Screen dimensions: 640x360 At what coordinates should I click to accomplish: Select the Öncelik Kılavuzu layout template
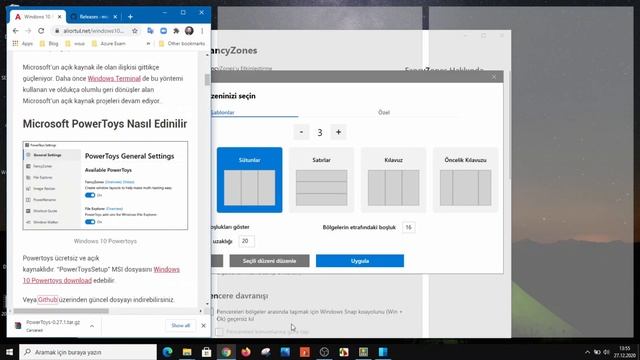pos(465,180)
